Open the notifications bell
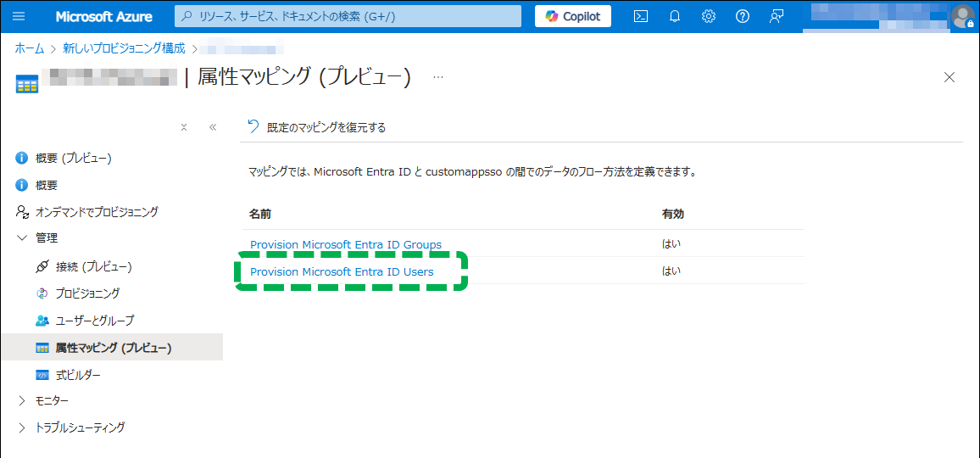 coord(674,17)
